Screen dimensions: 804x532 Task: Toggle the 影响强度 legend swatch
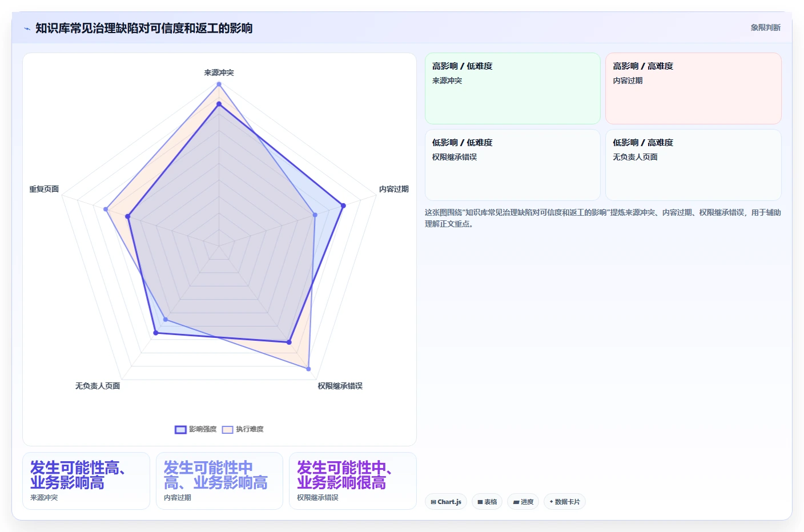coord(180,429)
